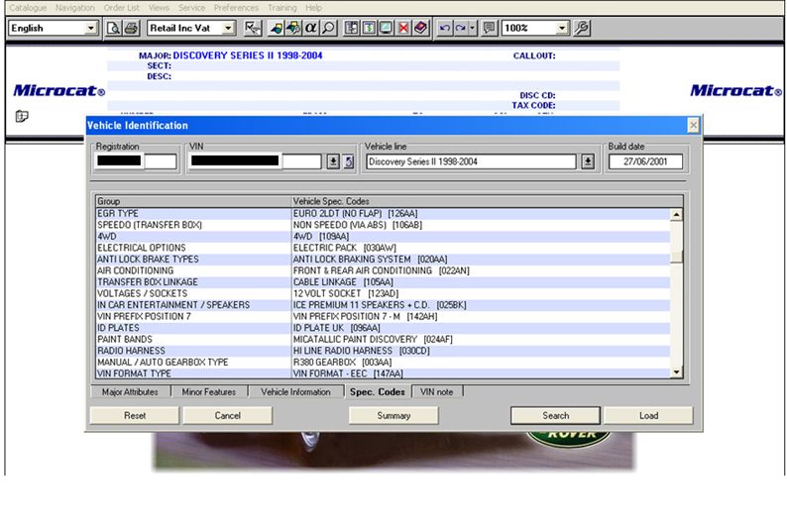This screenshot has width=787, height=532.
Task: Open the Preferences menu
Action: (x=236, y=8)
